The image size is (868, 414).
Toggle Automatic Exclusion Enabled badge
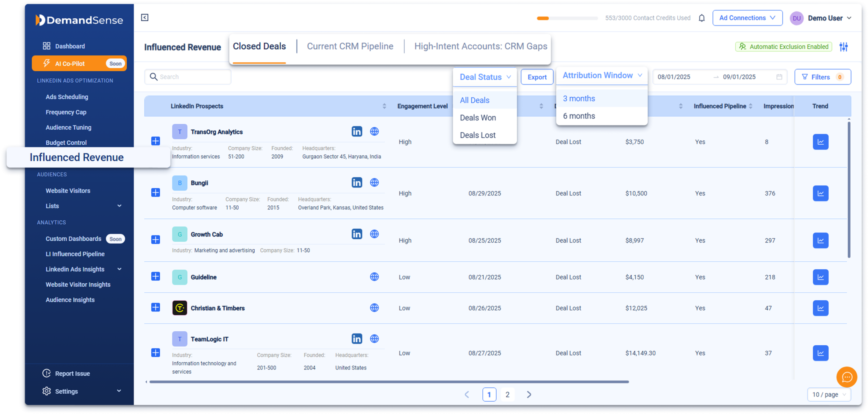point(783,46)
